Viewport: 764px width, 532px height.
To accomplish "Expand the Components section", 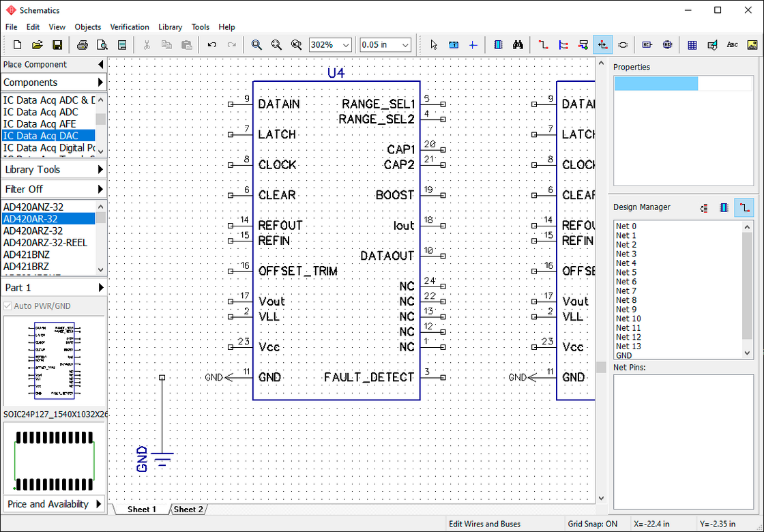I will pos(54,83).
